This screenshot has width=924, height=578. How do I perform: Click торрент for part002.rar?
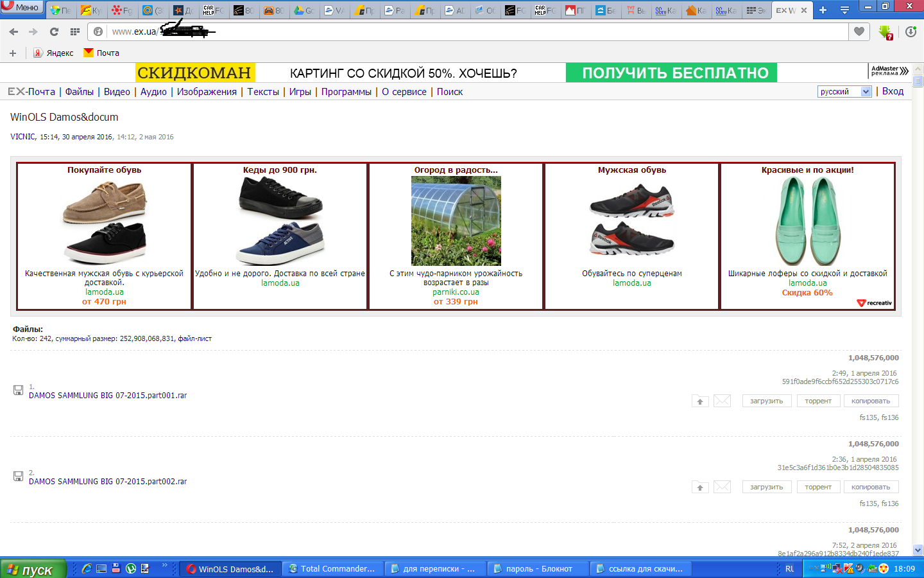tap(818, 487)
